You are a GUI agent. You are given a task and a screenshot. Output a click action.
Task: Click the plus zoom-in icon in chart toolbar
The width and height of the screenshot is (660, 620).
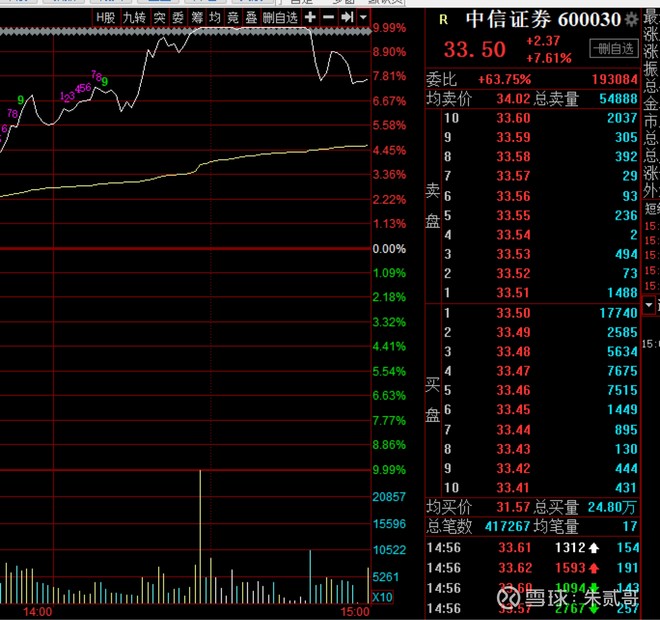(310, 18)
